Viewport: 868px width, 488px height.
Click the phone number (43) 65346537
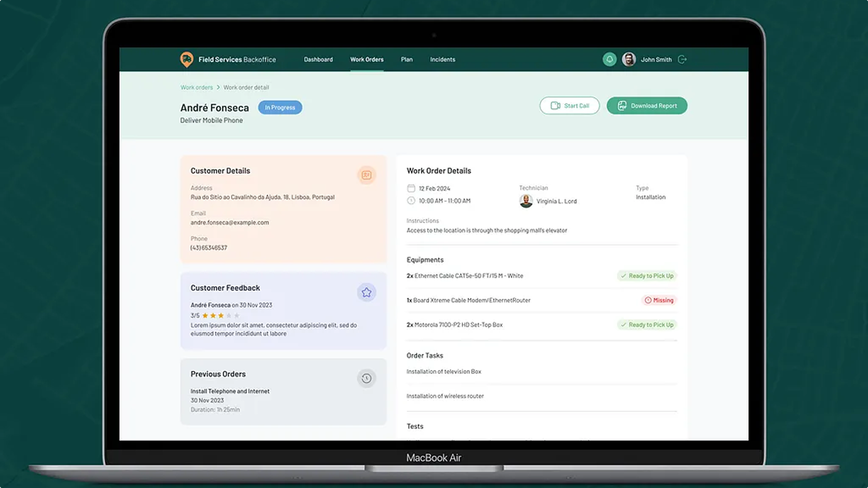(x=209, y=248)
